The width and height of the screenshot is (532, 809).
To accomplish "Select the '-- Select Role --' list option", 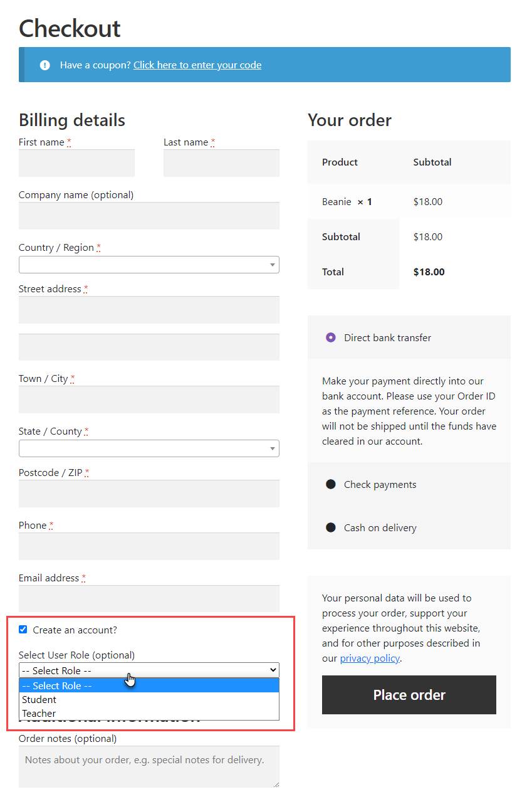I will 57,686.
